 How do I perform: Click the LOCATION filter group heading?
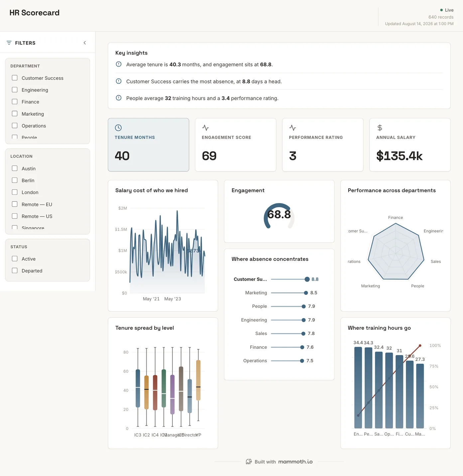point(22,156)
